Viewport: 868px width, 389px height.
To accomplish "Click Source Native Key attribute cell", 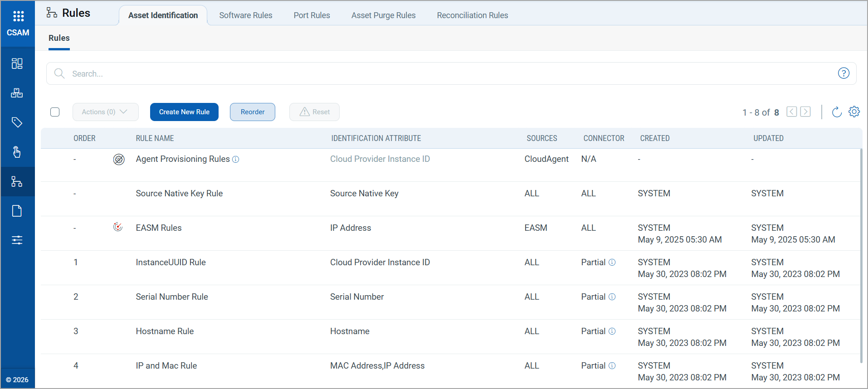I will coord(364,194).
